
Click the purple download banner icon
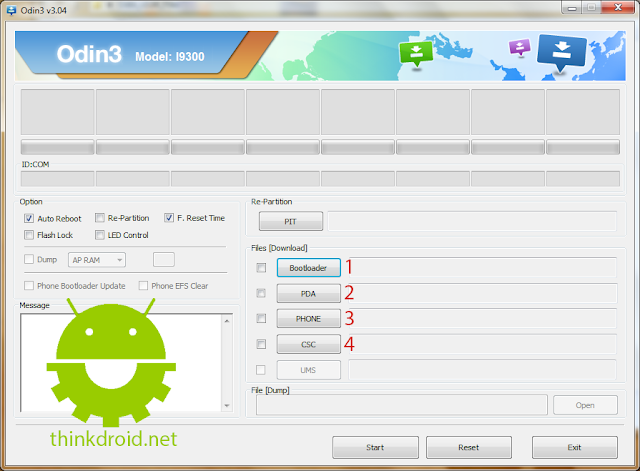[520, 47]
